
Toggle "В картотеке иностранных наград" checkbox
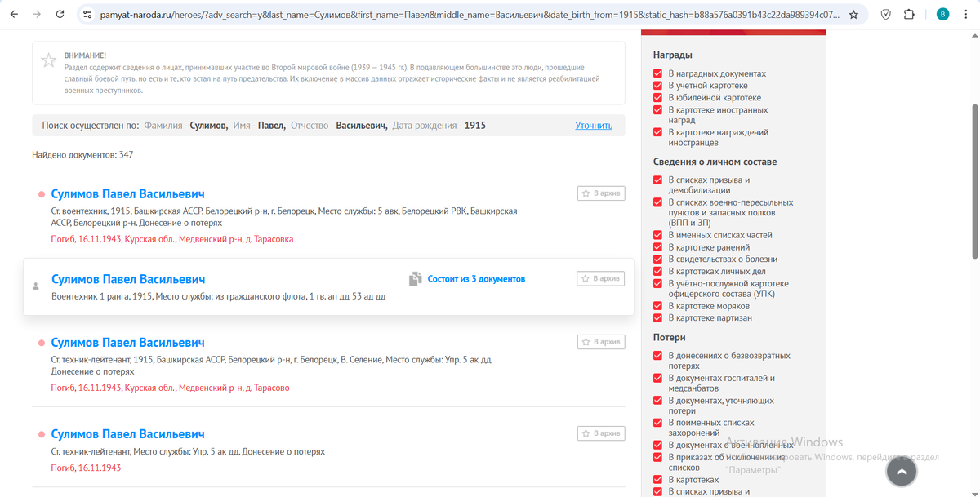(x=658, y=110)
